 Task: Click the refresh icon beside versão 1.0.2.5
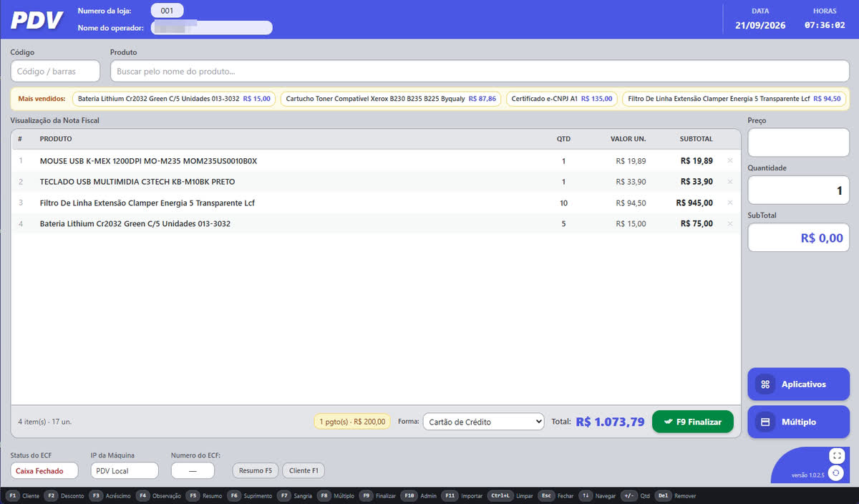click(x=838, y=473)
